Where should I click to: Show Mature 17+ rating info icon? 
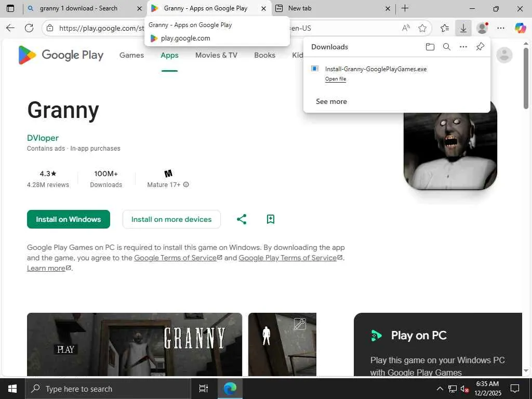pos(186,184)
